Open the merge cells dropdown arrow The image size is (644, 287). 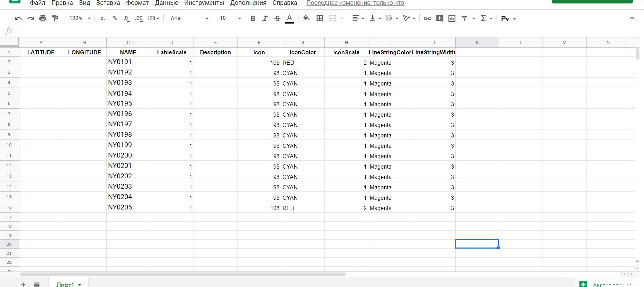[342, 18]
